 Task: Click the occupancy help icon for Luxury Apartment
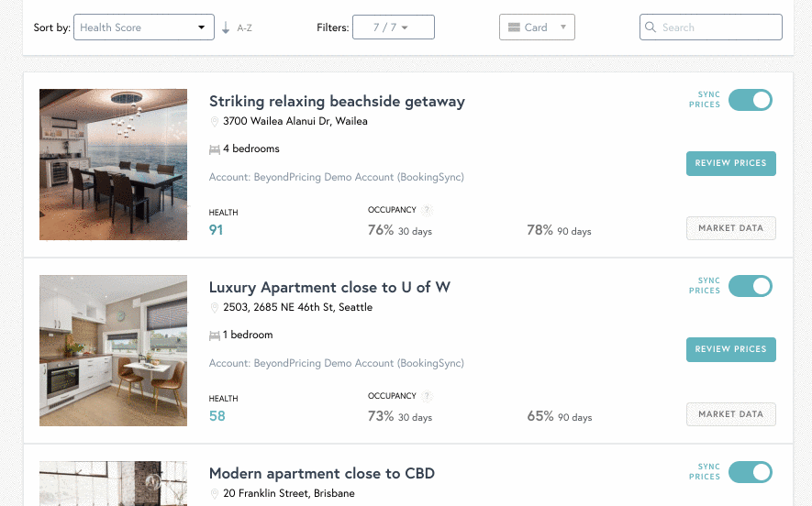(x=427, y=396)
